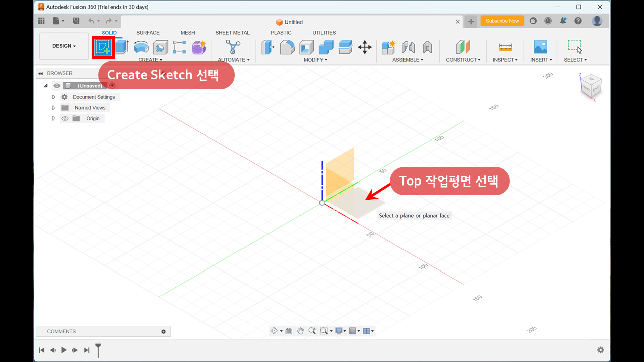Viewport: 644px width, 362px height.
Task: Collapse the Unsaved root node
Action: (x=46, y=86)
